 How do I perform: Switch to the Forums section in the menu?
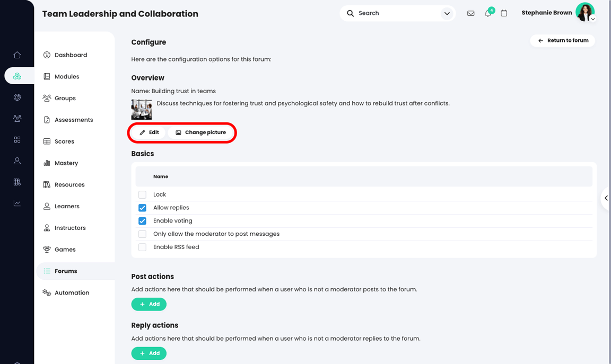point(66,271)
